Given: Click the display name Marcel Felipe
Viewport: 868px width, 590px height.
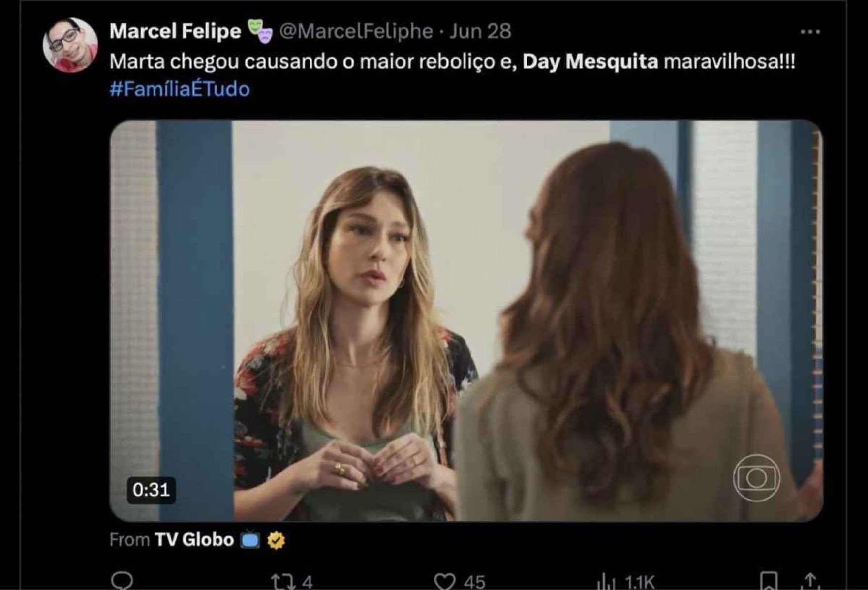Looking at the screenshot, I should pos(175,31).
